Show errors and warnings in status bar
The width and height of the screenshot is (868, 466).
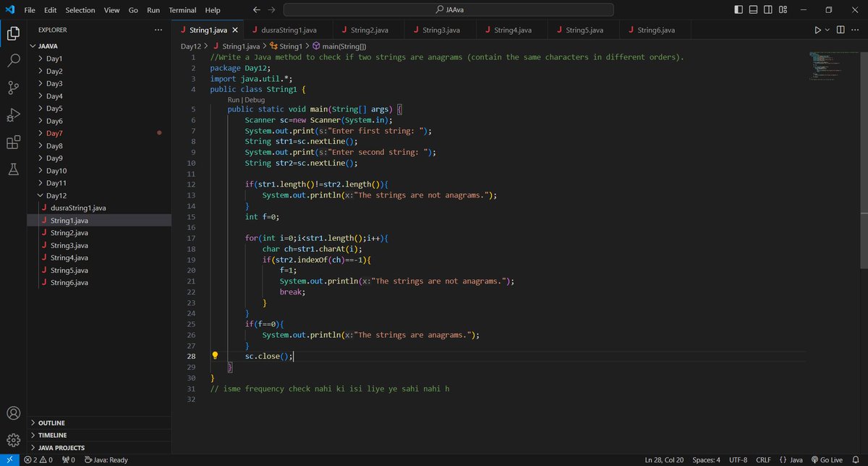point(38,459)
